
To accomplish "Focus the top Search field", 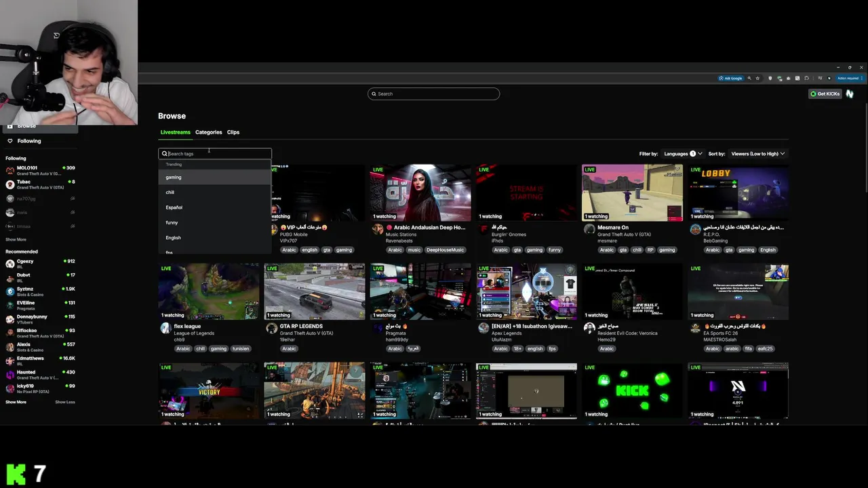I will coord(433,94).
